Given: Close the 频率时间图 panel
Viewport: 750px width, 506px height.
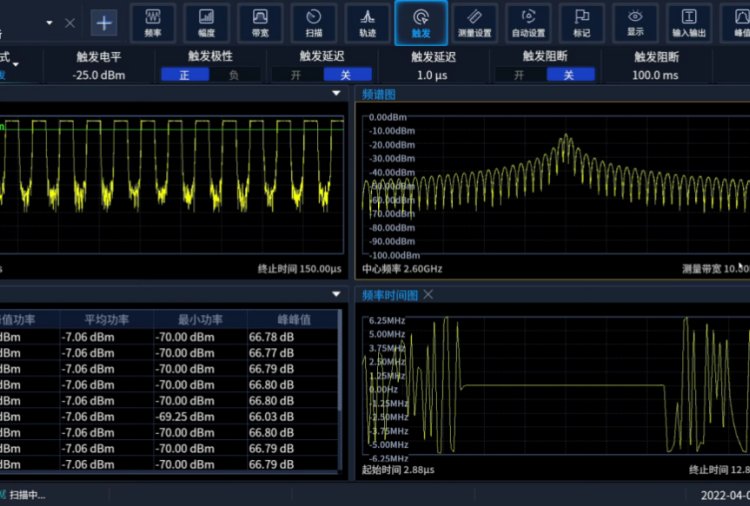Looking at the screenshot, I should [x=428, y=295].
